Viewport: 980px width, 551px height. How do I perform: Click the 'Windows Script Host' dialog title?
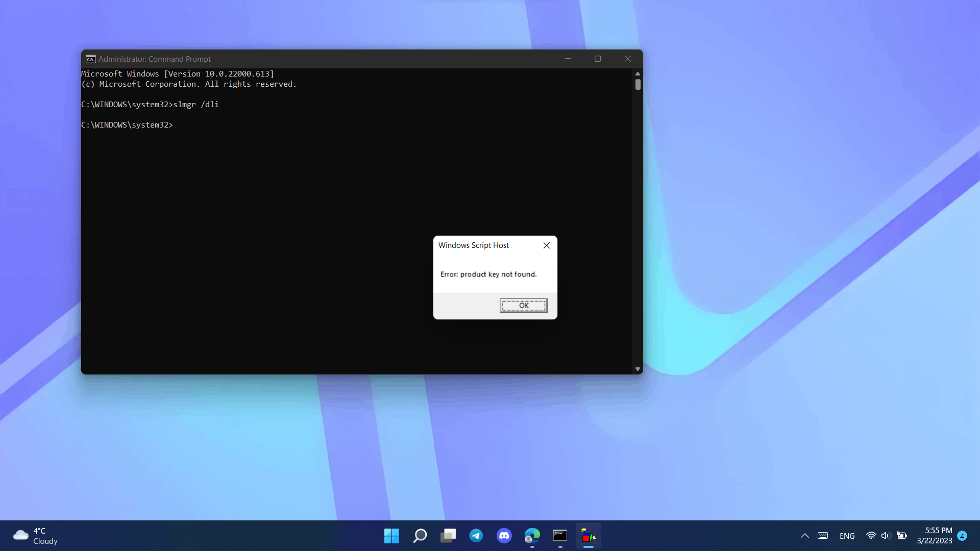pos(474,245)
